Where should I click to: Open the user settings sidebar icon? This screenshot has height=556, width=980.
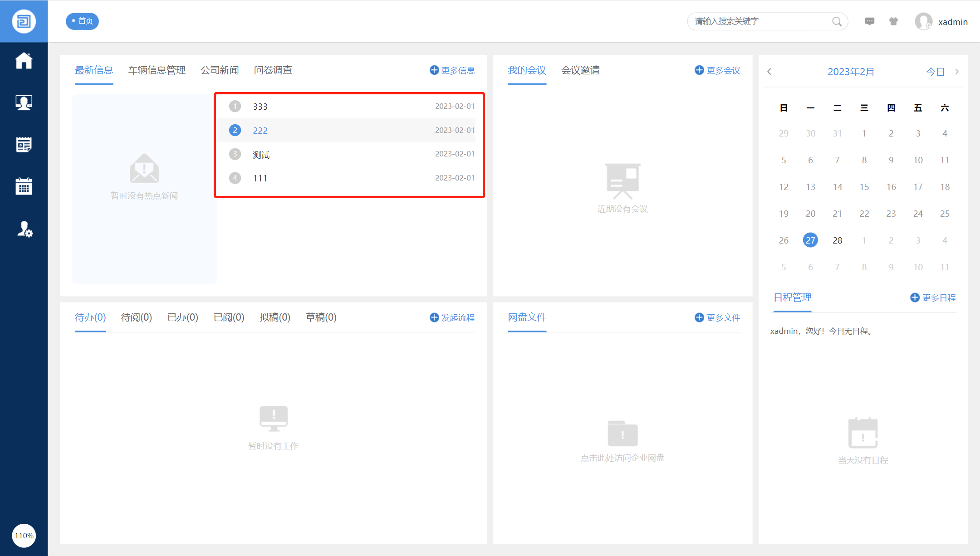24,229
